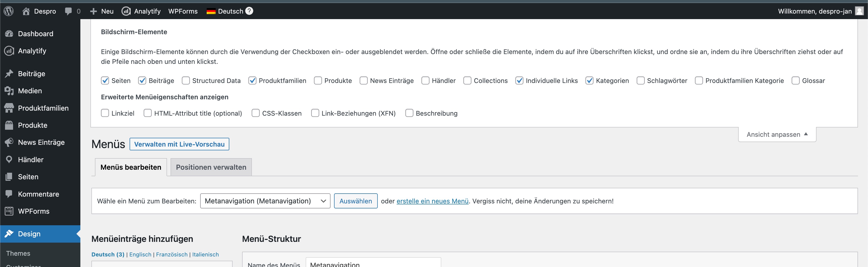This screenshot has height=267, width=868.
Task: Click Design paintbrush icon in sidebar
Action: point(9,234)
